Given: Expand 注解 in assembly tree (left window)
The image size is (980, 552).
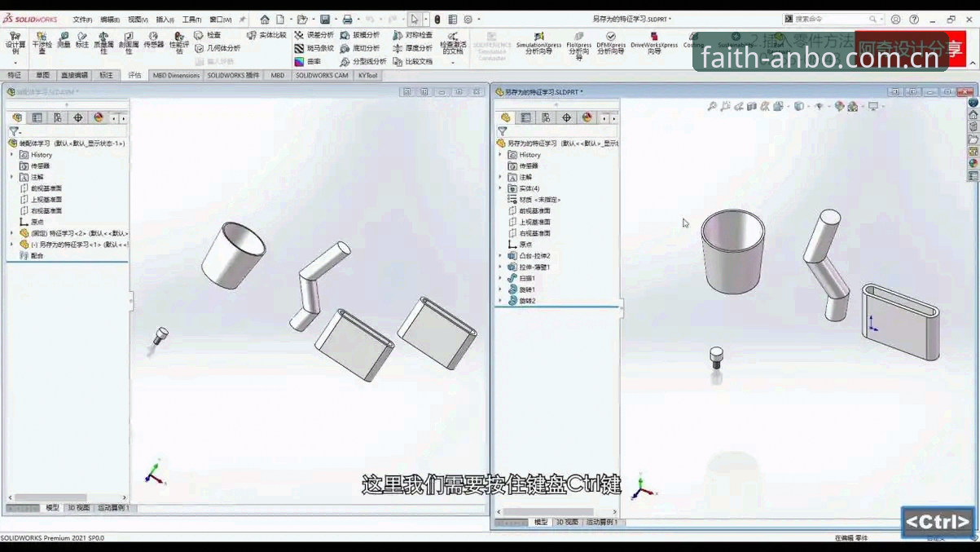Looking at the screenshot, I should tap(11, 177).
